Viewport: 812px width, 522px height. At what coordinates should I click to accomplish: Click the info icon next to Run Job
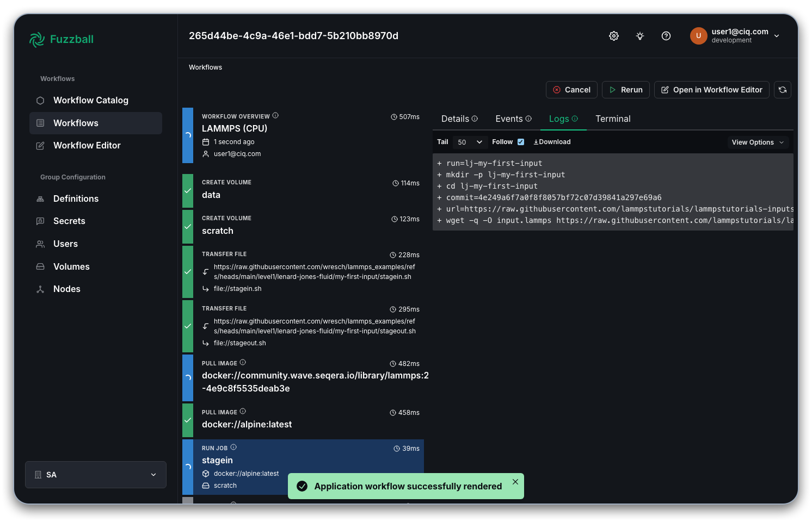pyautogui.click(x=233, y=447)
